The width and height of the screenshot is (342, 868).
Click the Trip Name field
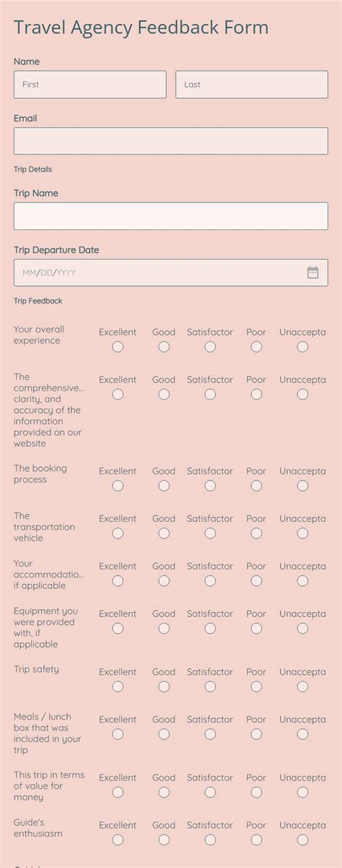[171, 216]
